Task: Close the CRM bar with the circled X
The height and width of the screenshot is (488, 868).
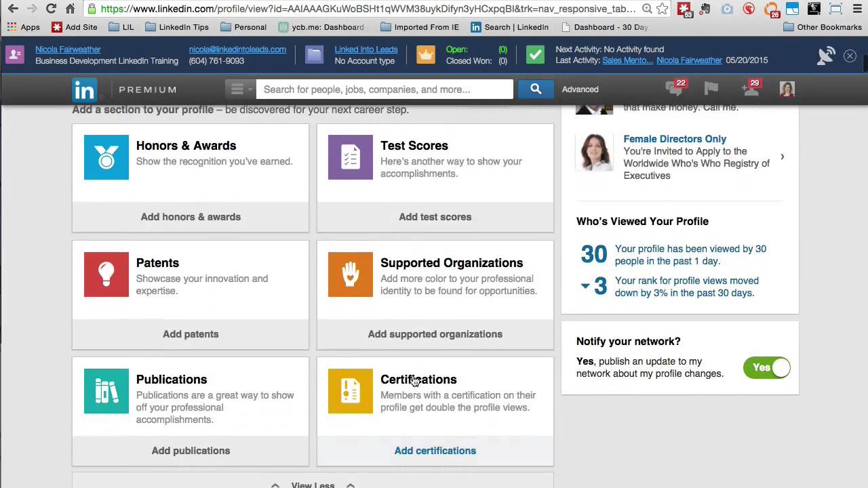Action: tap(850, 56)
